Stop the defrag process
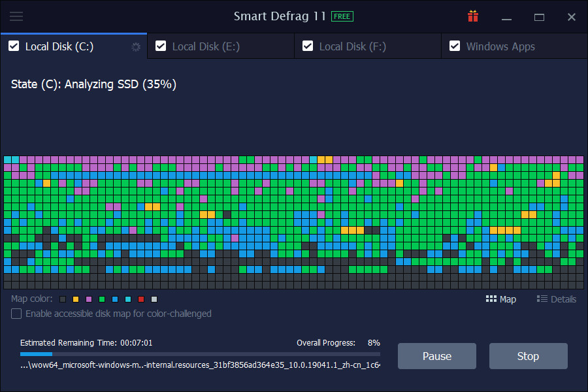Viewport: 588px width, 392px height. click(528, 356)
